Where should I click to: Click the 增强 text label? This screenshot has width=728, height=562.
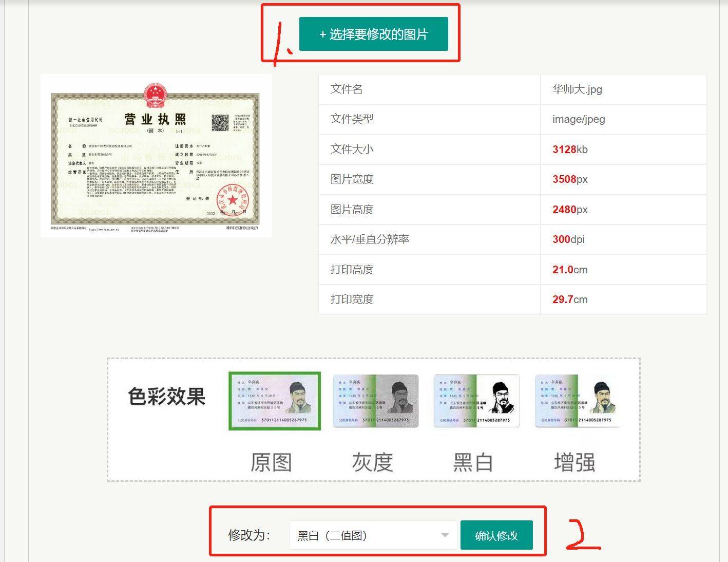pyautogui.click(x=574, y=462)
